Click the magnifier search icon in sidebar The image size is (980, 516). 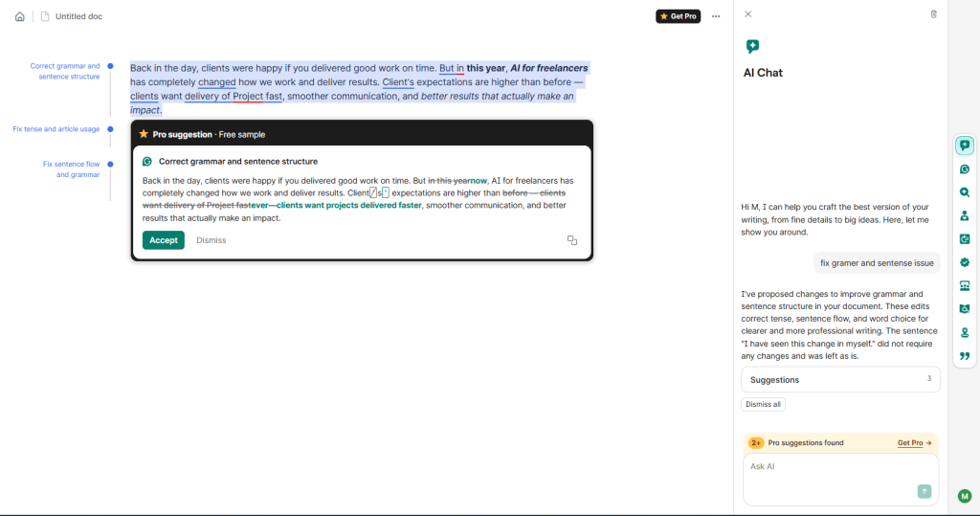(965, 192)
